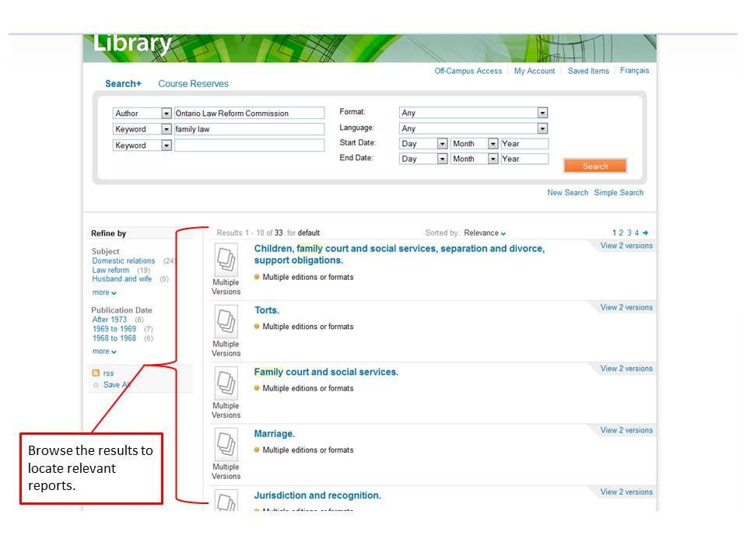Image resolution: width=747 pixels, height=560 pixels.
Task: Filter publication date 1969 to 1969
Action: pyautogui.click(x=114, y=329)
